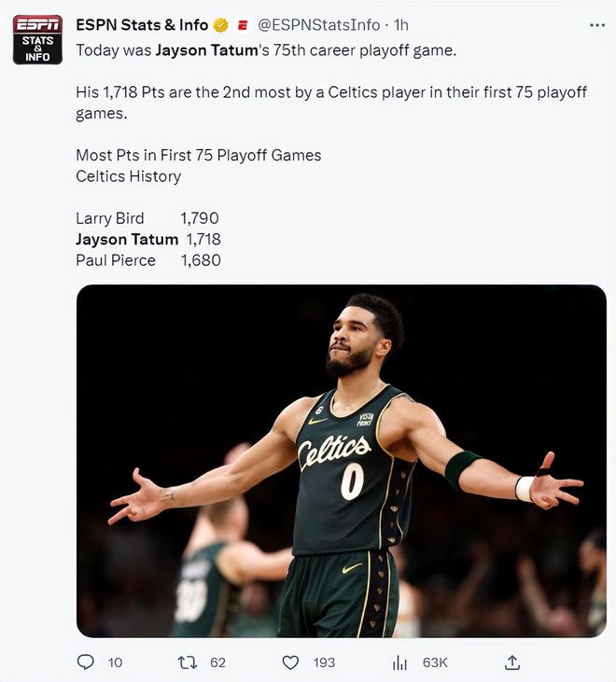
Task: Open the ESPN Stats & Info profile avatar
Action: tap(37, 39)
